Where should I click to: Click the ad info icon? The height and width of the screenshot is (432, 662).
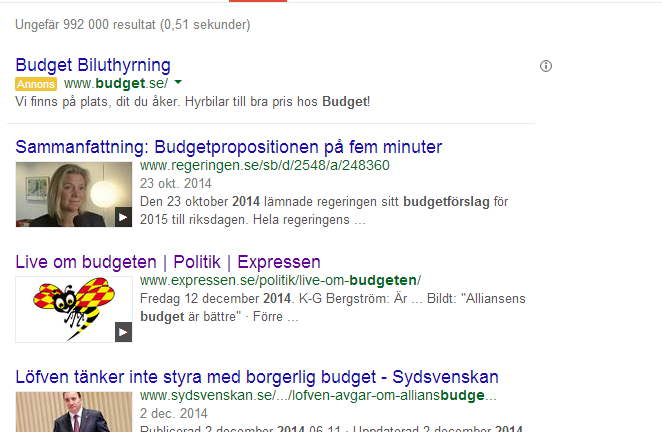point(546,66)
